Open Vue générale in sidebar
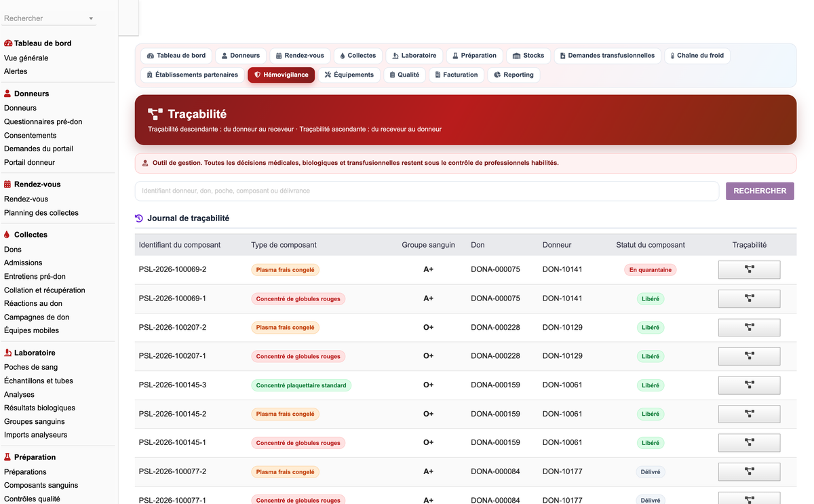Image resolution: width=814 pixels, height=504 pixels. point(26,58)
